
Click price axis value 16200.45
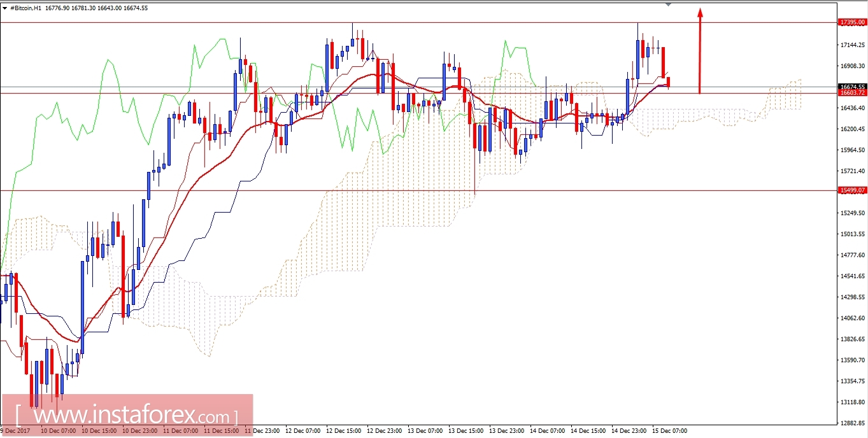point(852,129)
